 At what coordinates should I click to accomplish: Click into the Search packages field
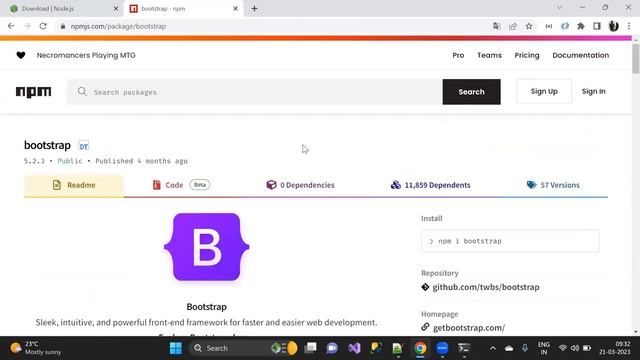point(255,92)
